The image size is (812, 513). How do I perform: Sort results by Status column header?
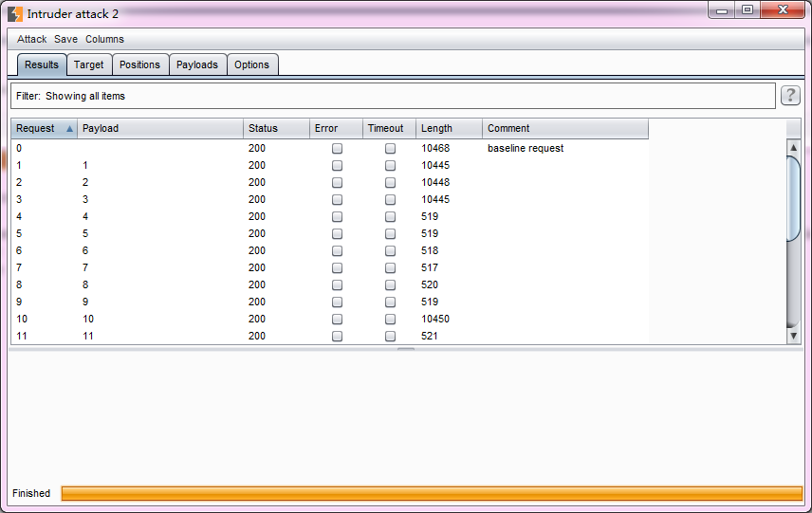tap(275, 129)
